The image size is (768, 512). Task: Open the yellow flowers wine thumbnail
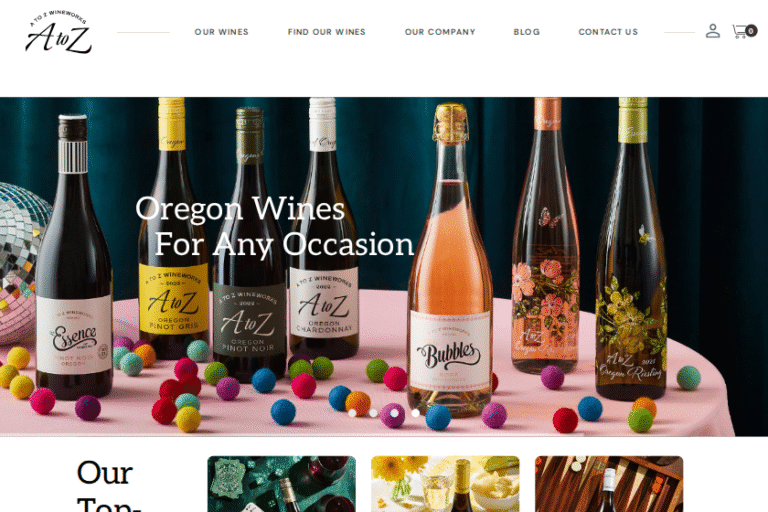coord(445,484)
